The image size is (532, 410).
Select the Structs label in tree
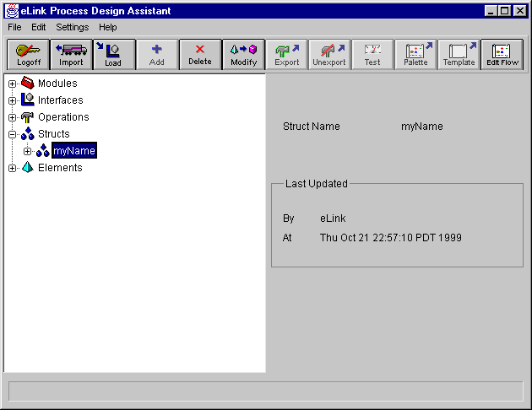[x=53, y=134]
